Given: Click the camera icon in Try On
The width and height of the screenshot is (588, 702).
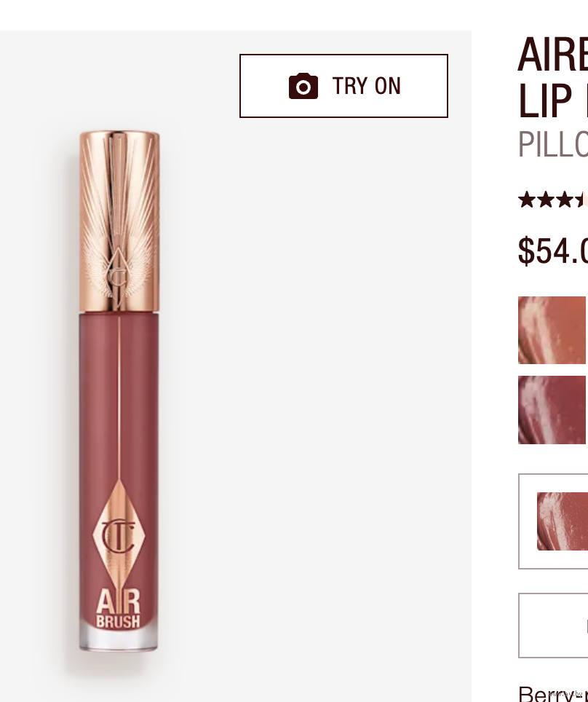Looking at the screenshot, I should (303, 86).
